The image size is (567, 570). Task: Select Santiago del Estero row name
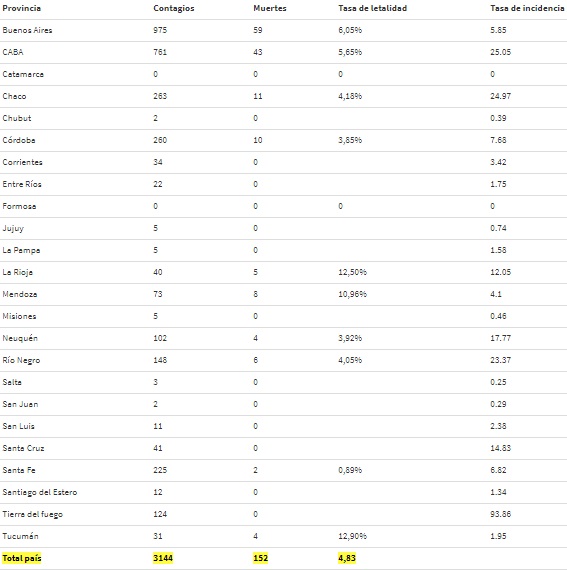click(x=40, y=492)
